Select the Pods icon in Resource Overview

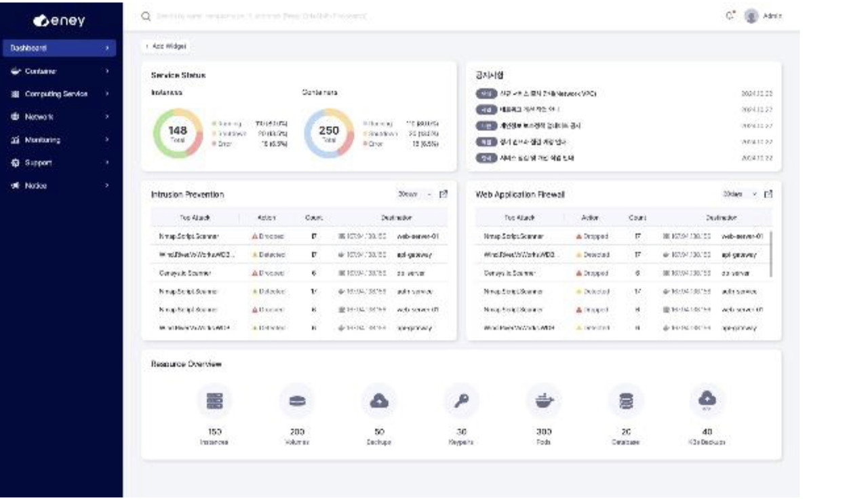tap(544, 401)
